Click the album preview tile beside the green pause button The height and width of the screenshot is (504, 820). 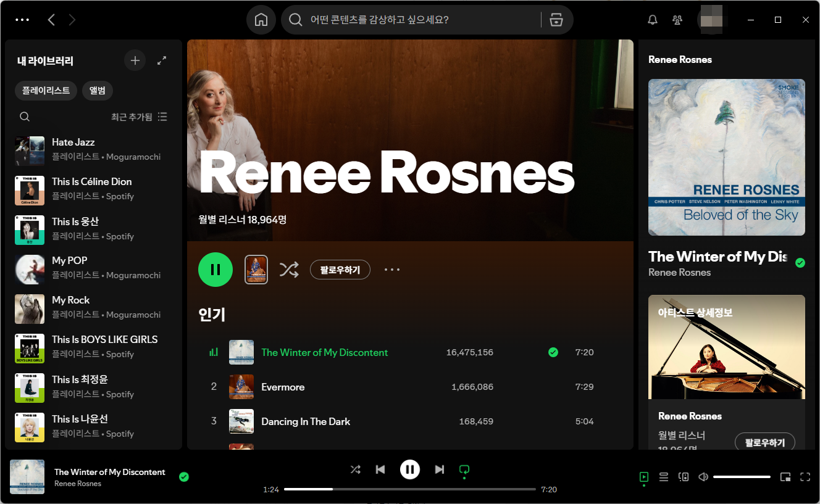256,270
